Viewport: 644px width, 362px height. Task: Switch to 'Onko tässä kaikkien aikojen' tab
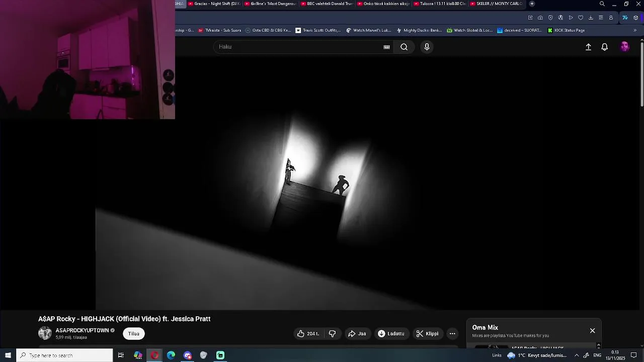[x=383, y=4]
